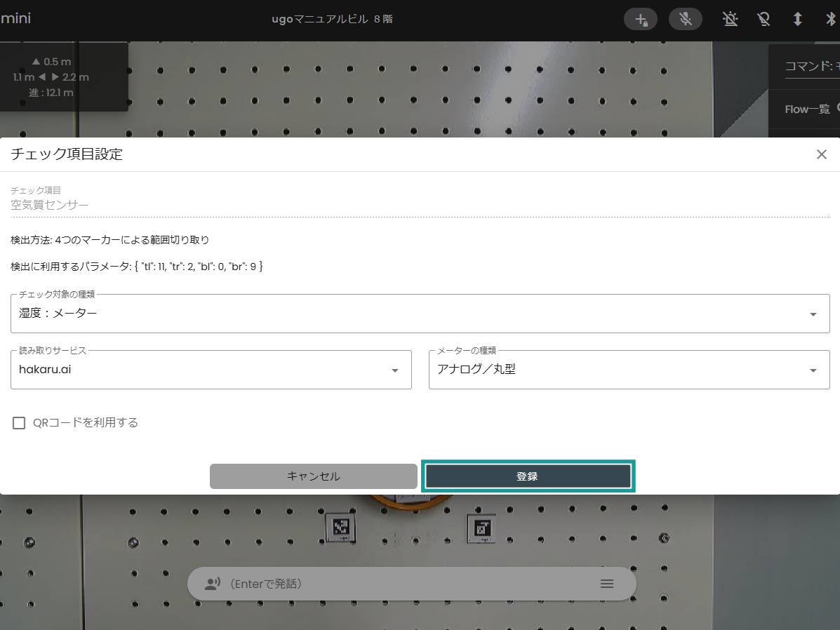Open Flow一覧 from the side panel
Image resolution: width=840 pixels, height=630 pixels.
[807, 109]
